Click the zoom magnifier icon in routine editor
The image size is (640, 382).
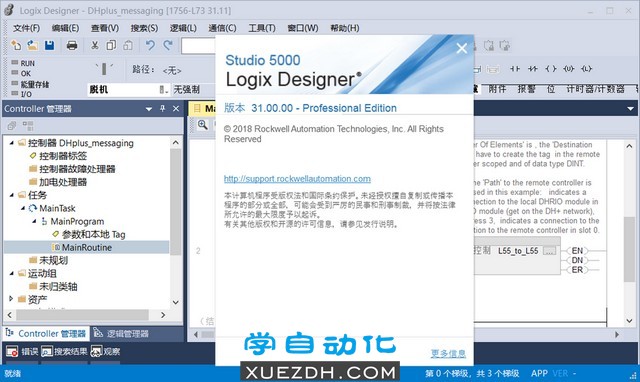click(202, 125)
